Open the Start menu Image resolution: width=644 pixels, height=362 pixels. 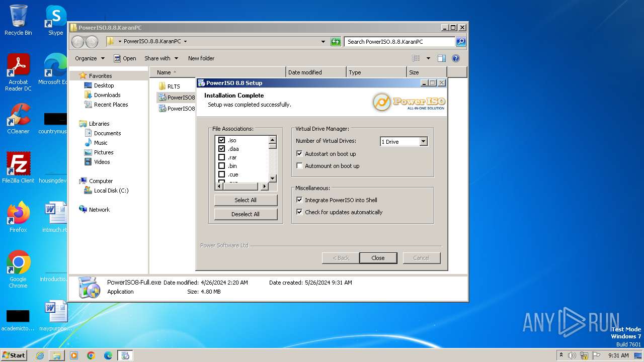[x=14, y=355]
